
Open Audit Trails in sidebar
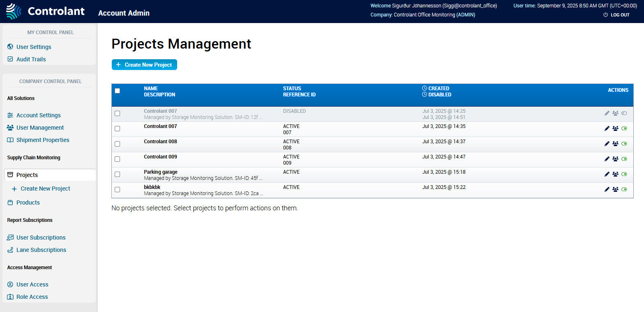(31, 59)
